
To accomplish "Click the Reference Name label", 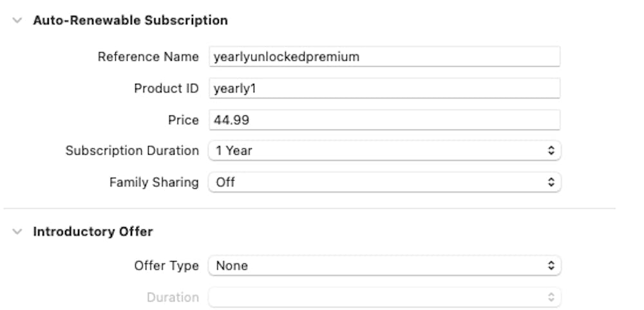I will click(x=148, y=57).
